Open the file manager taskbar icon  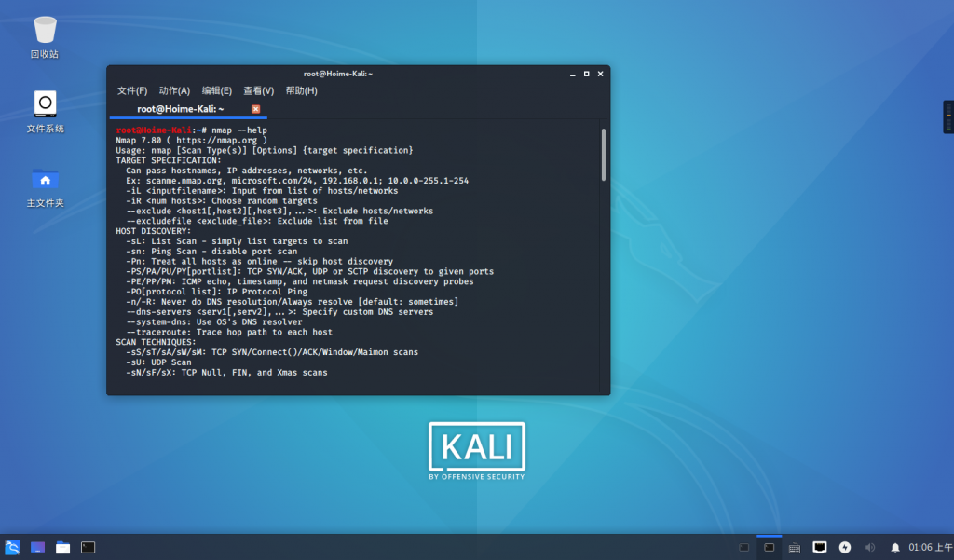click(x=62, y=547)
